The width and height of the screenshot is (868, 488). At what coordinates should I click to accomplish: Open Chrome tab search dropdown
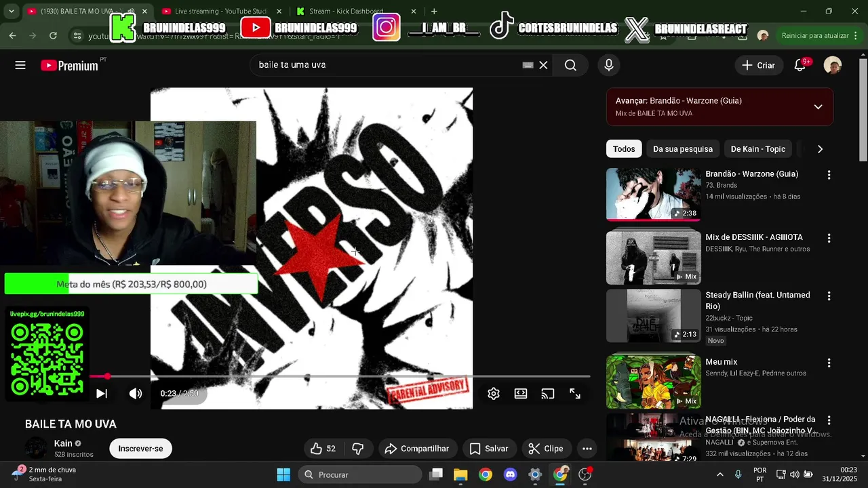click(x=11, y=11)
